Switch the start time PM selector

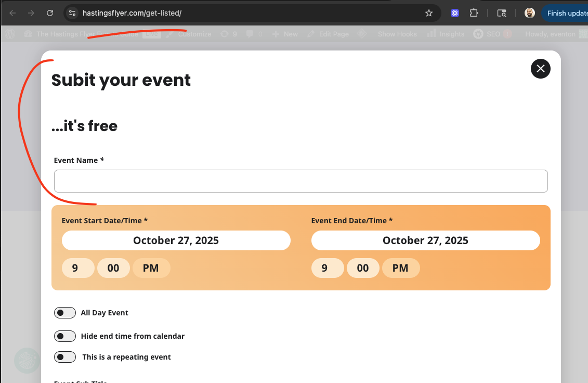coord(151,268)
